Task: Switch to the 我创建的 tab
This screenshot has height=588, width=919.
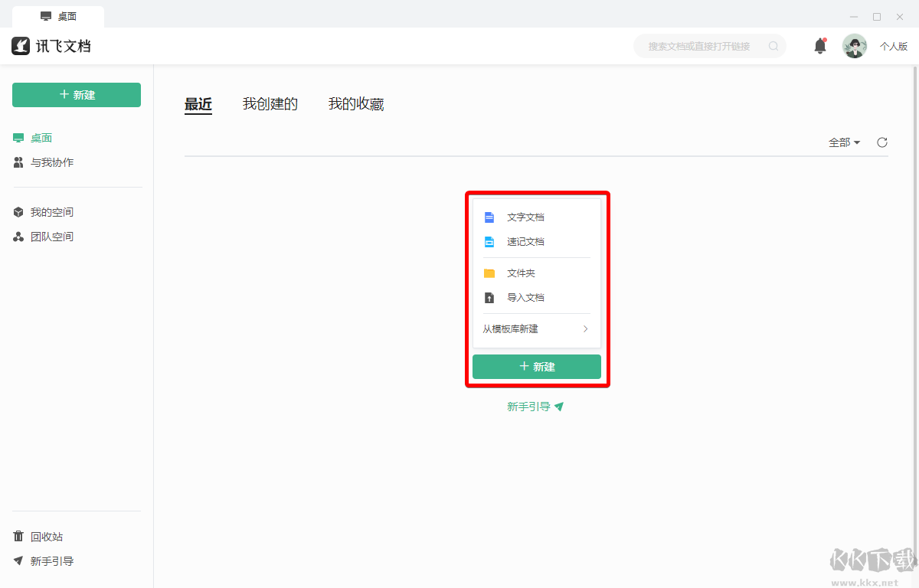Action: tap(270, 104)
